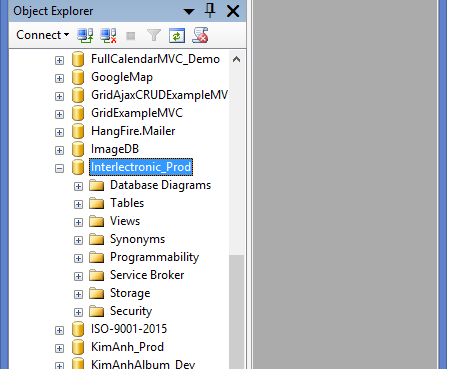449x369 pixels.
Task: Select the GoogleMap database
Action: coord(122,77)
